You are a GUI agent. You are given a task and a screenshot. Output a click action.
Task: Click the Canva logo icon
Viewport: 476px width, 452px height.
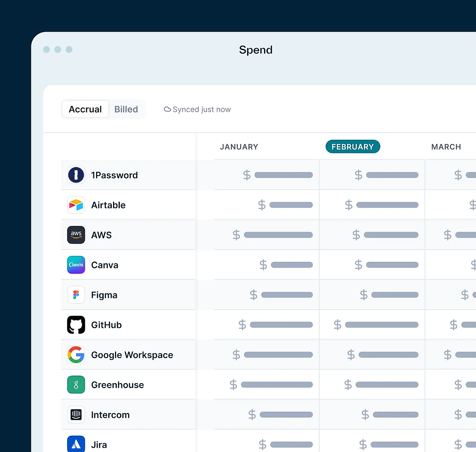76,265
